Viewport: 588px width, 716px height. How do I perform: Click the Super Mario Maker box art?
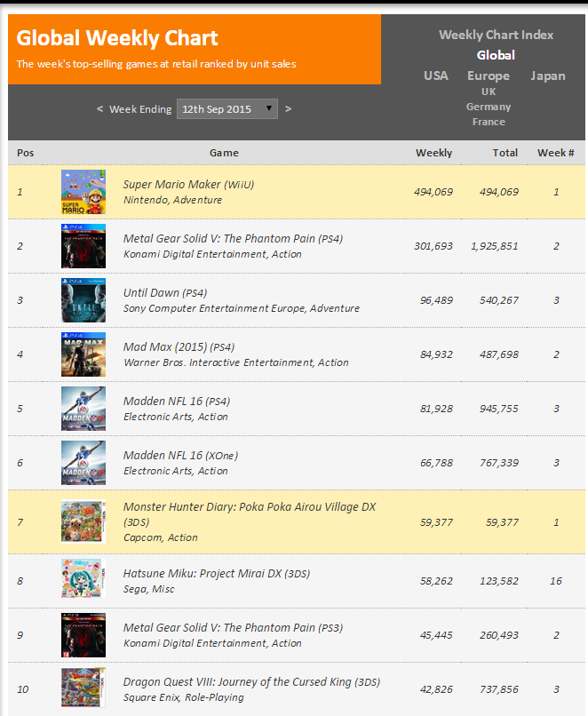pyautogui.click(x=83, y=192)
